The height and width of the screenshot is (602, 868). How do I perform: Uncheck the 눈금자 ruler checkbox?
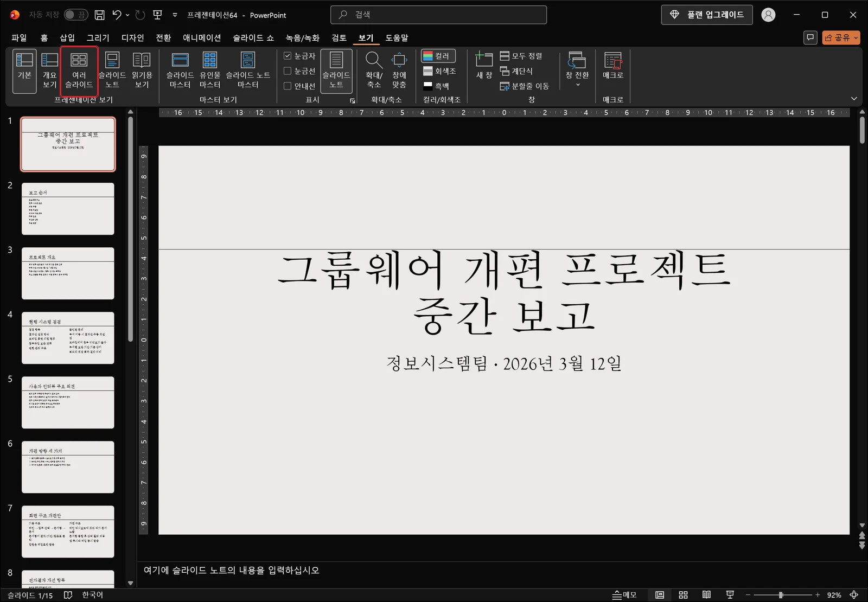(288, 56)
